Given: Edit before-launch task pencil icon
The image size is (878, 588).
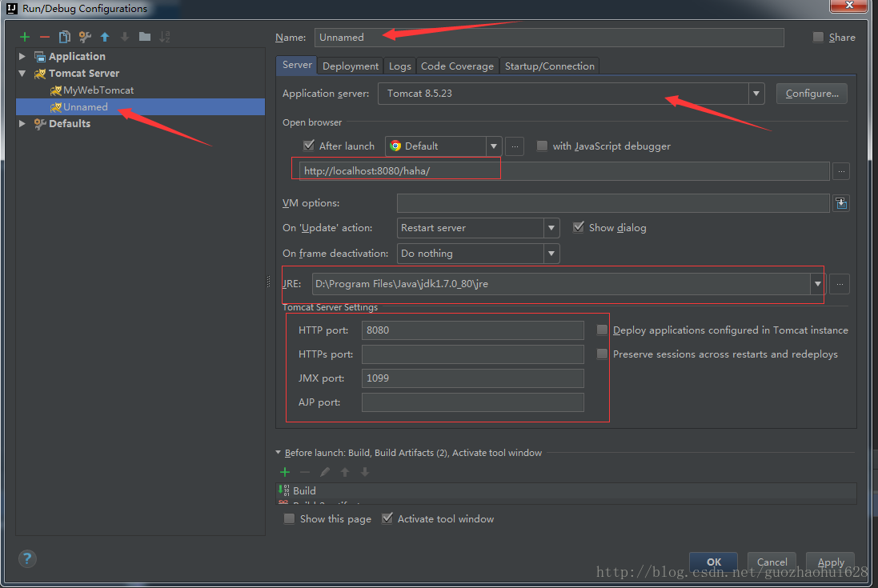Looking at the screenshot, I should [325, 472].
